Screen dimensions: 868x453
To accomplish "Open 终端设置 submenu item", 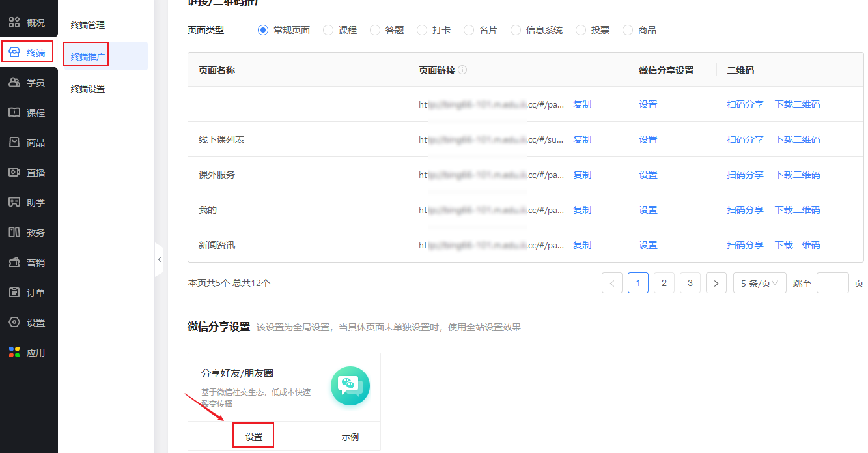I will click(x=88, y=89).
